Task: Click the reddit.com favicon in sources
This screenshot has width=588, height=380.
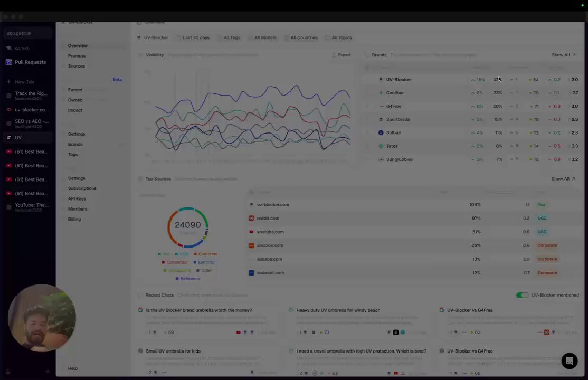Action: 251,218
